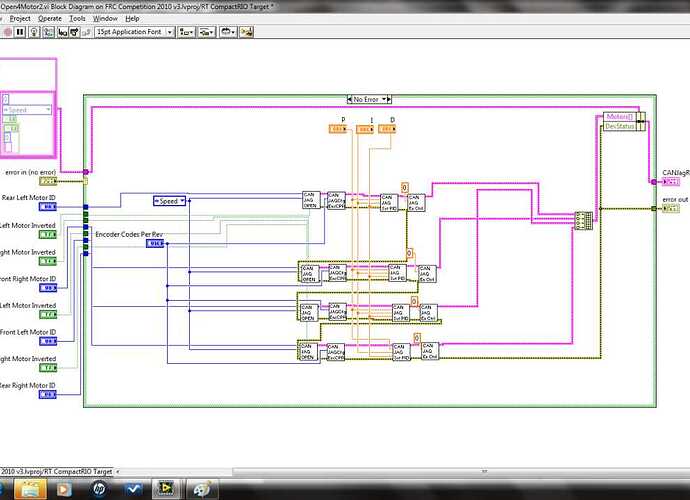Open the No Error case selector dropdown
The image size is (690, 500).
385,99
